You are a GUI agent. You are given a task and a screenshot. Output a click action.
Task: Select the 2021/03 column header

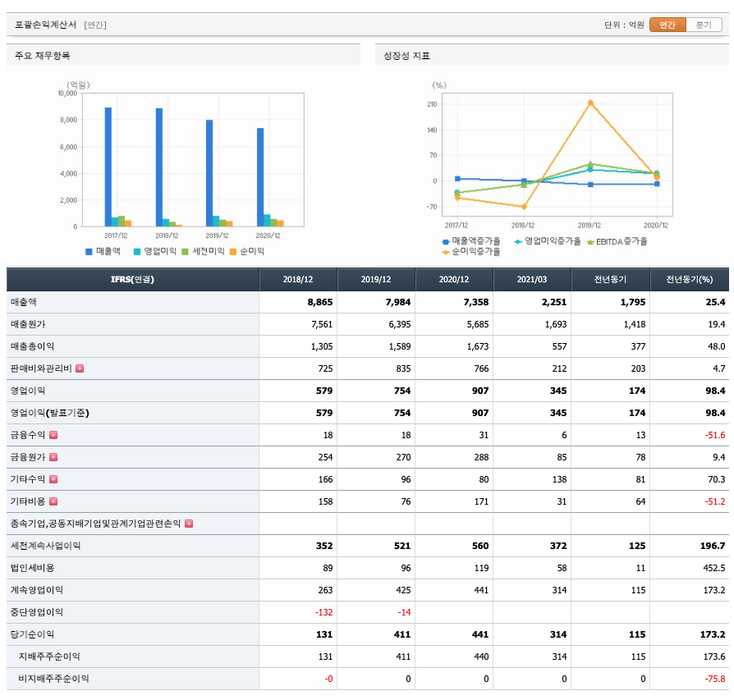pyautogui.click(x=532, y=279)
